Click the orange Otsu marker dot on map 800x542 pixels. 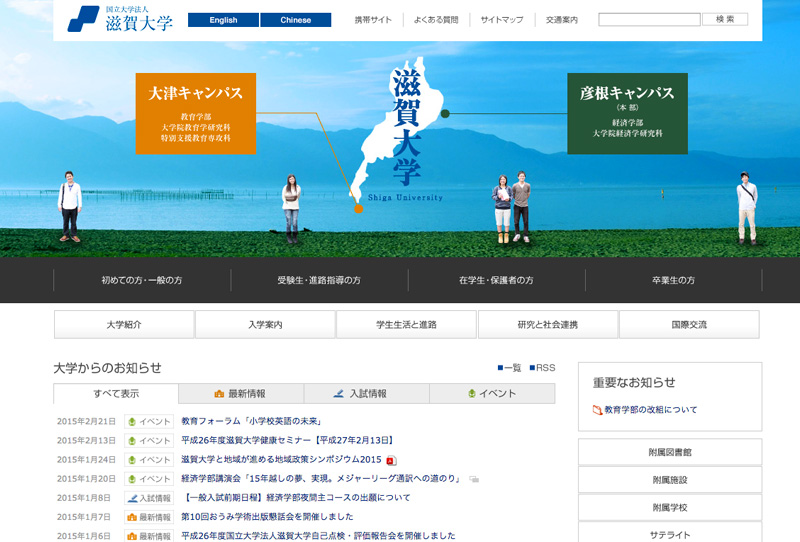coord(359,209)
